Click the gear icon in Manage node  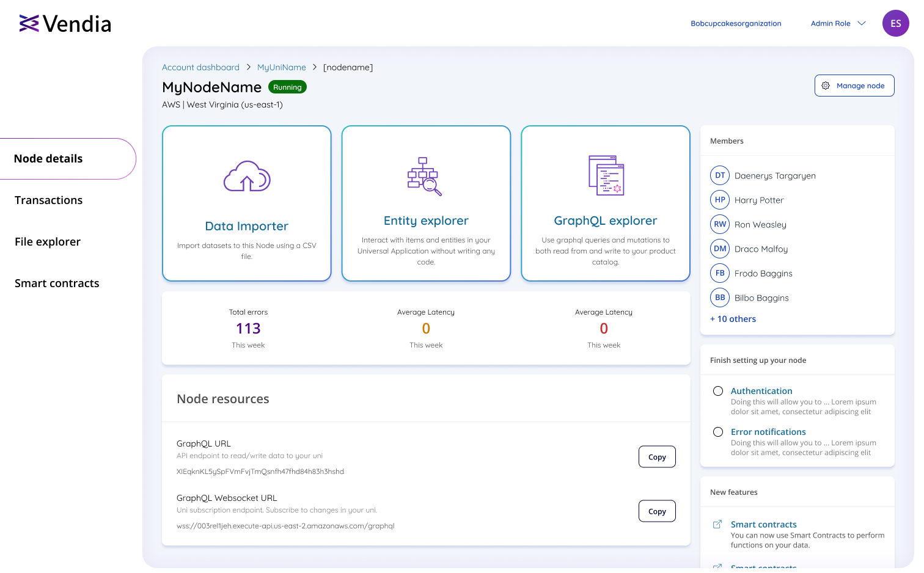point(826,86)
